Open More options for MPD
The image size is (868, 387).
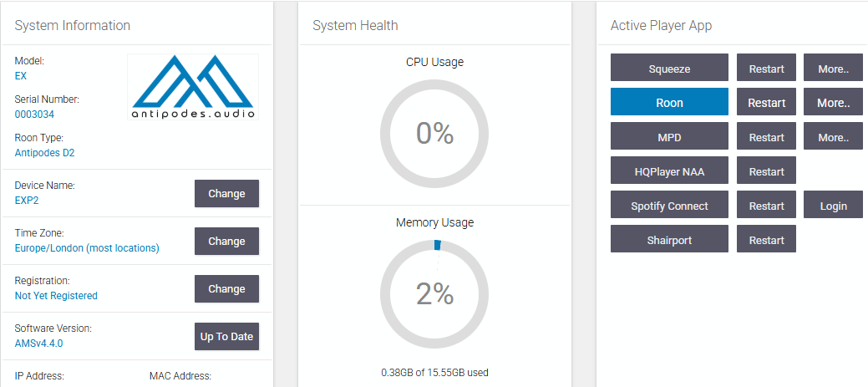[833, 137]
